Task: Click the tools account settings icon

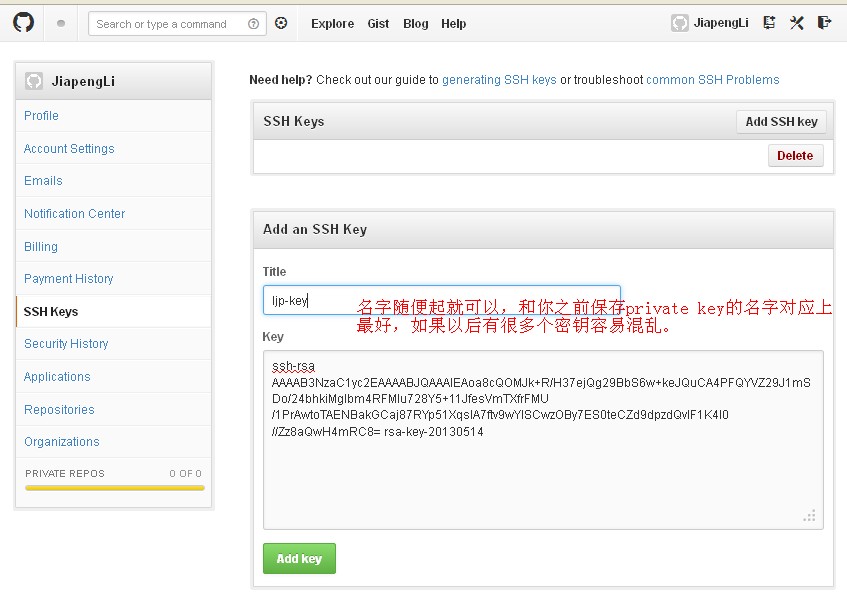Action: point(796,22)
